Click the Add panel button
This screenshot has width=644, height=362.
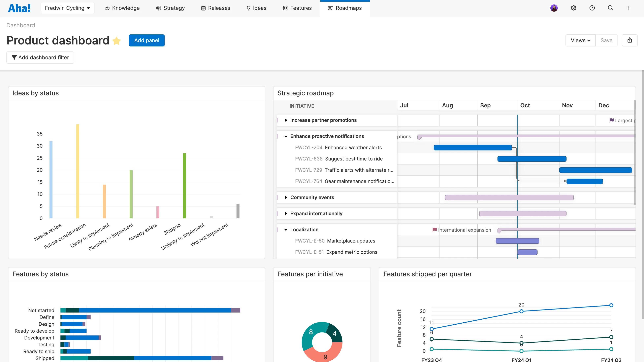(x=147, y=40)
